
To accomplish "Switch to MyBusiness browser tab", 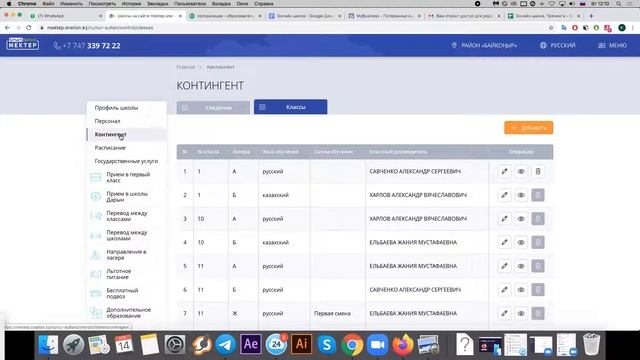I will [x=384, y=16].
